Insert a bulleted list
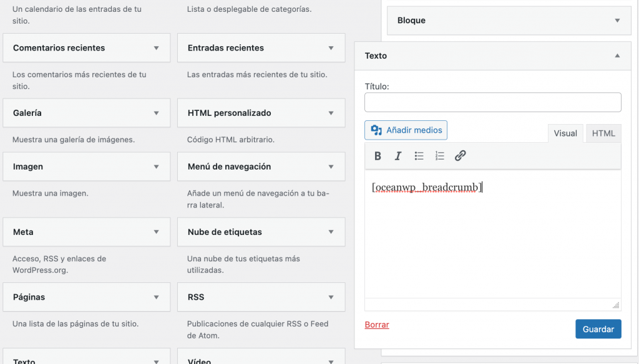 pyautogui.click(x=419, y=156)
